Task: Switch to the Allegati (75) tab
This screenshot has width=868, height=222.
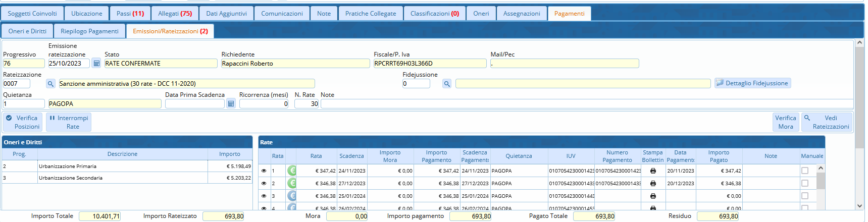Action: [x=175, y=14]
